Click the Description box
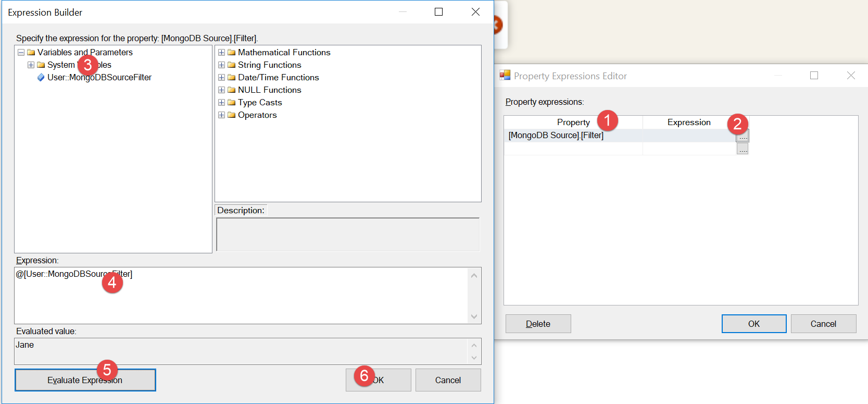Screen dimensions: 868x404 [348, 235]
